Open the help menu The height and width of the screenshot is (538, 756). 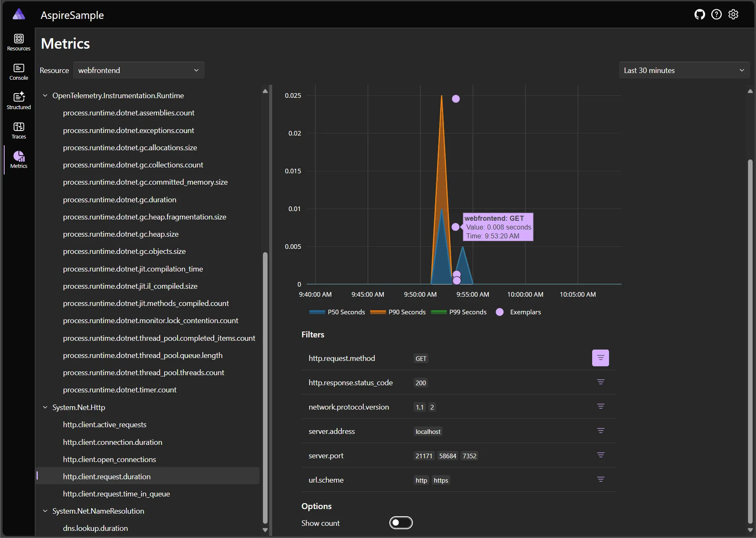[717, 14]
